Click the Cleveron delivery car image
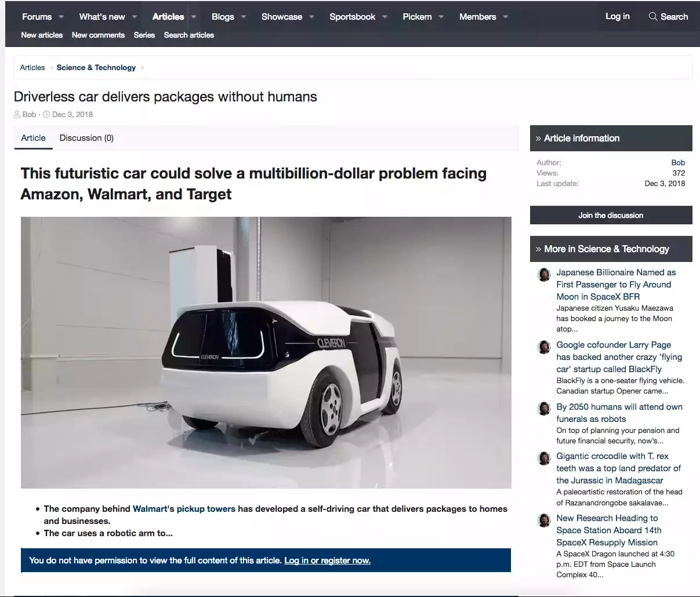This screenshot has height=597, width=700. [266, 352]
